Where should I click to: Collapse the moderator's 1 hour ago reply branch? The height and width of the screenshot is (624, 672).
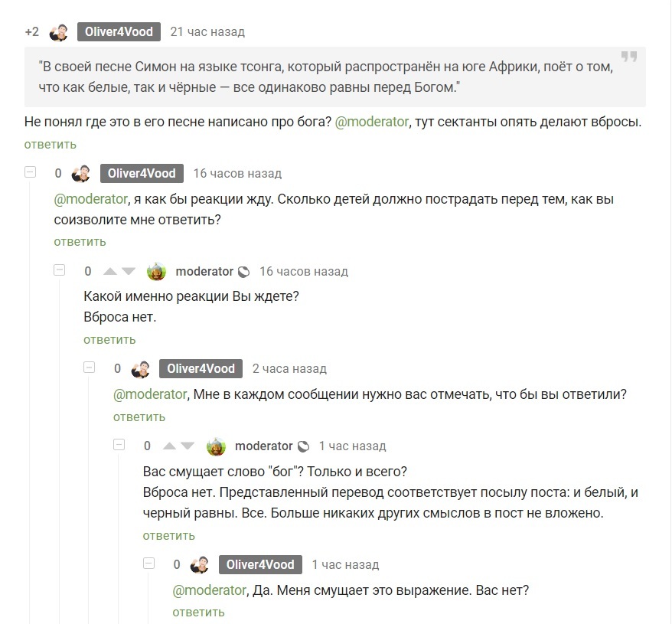(x=119, y=445)
